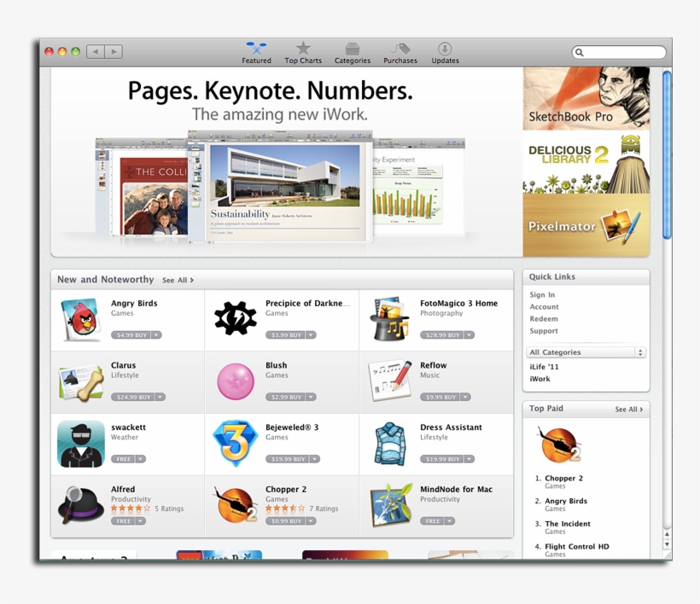Viewport: 700px width, 604px height.
Task: Open the Precipice of Darkness gear icon
Action: click(236, 318)
